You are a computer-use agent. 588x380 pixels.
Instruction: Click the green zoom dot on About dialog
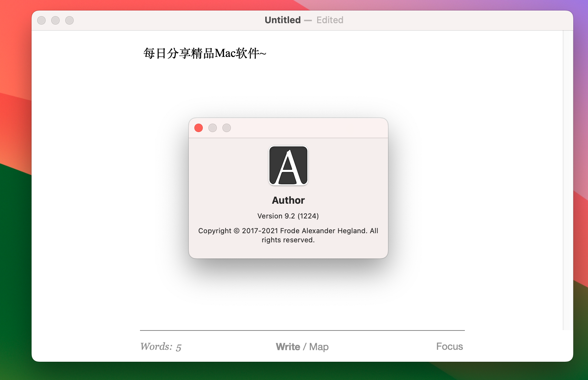pos(227,128)
